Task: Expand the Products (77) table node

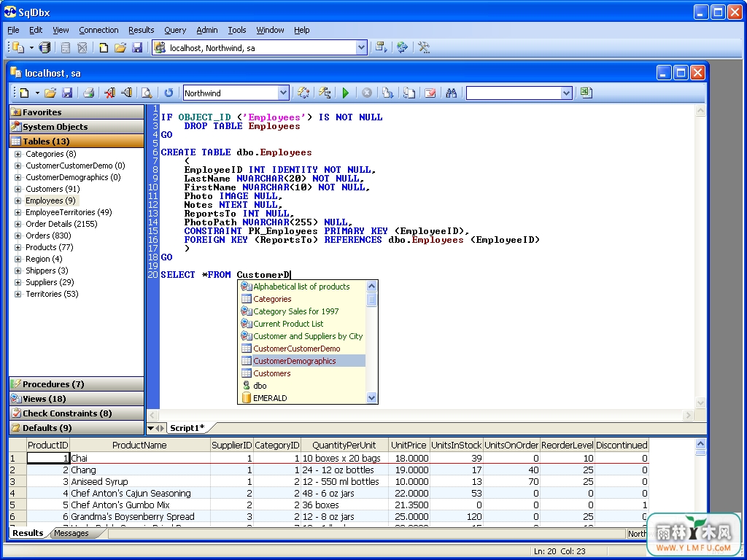Action: 18,247
